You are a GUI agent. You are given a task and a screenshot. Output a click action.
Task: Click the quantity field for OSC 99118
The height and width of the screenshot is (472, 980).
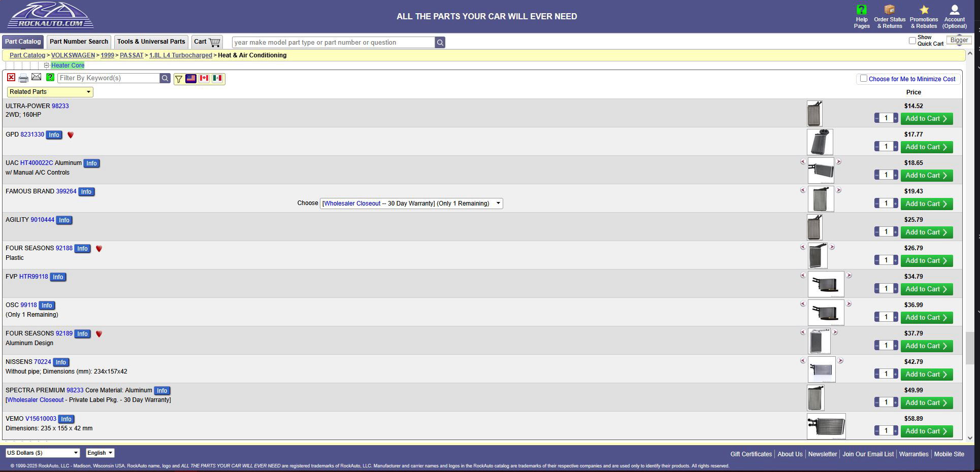click(x=886, y=317)
